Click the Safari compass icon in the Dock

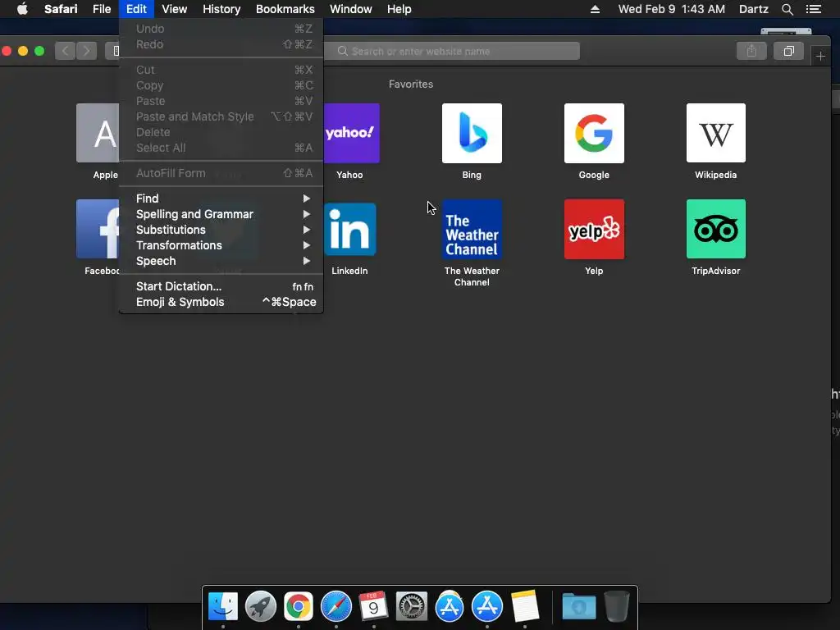336,606
